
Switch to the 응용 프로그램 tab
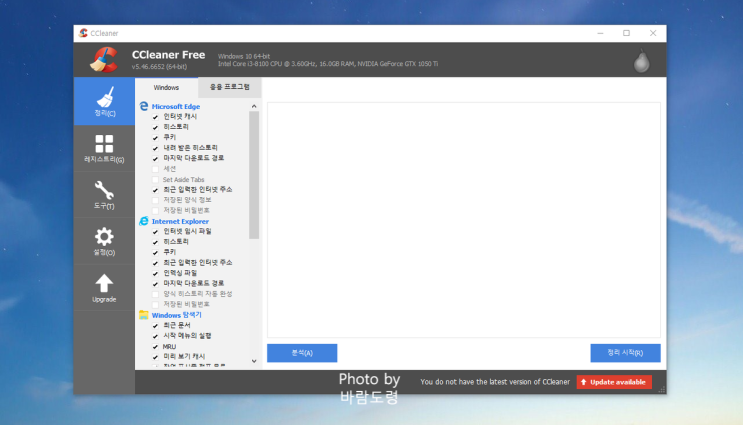pyautogui.click(x=229, y=87)
